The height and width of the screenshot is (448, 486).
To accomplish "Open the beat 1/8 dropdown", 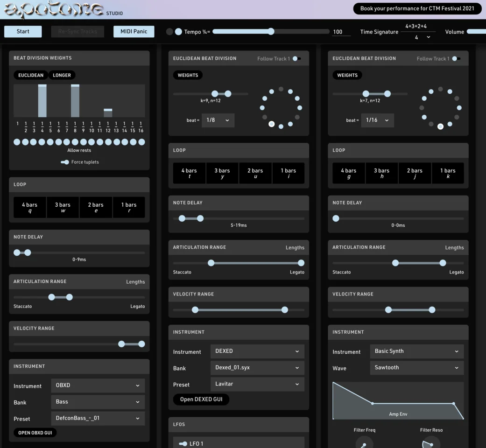I will point(218,120).
